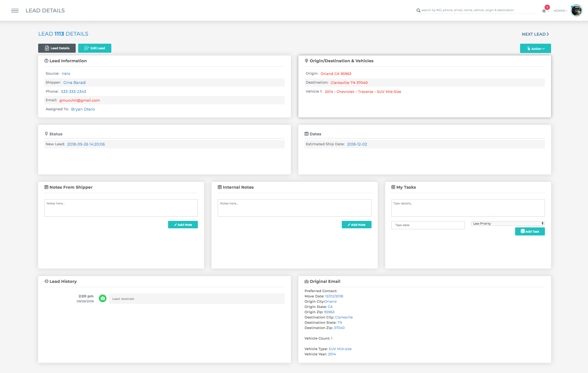Expand the ADMIN user menu
Image resolution: width=588 pixels, height=373 pixels.
[560, 11]
